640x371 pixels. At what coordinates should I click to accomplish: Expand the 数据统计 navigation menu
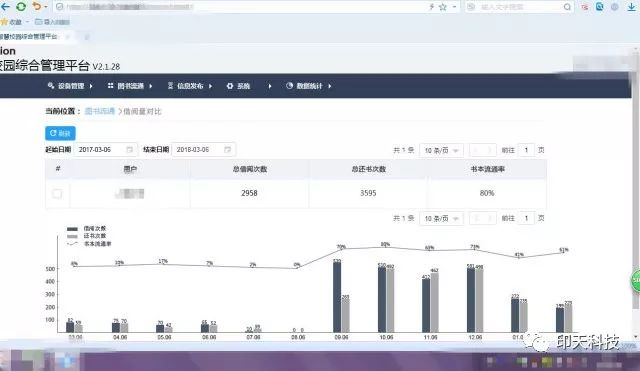(309, 86)
